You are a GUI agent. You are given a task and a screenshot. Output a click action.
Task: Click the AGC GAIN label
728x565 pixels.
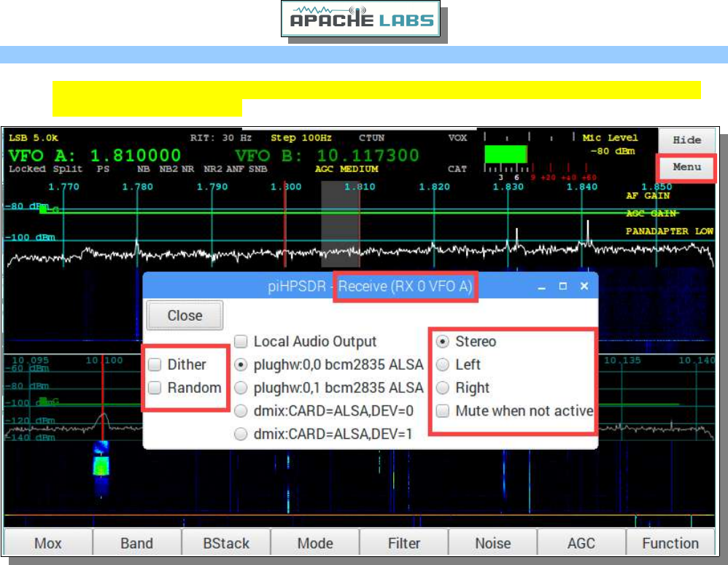651,214
